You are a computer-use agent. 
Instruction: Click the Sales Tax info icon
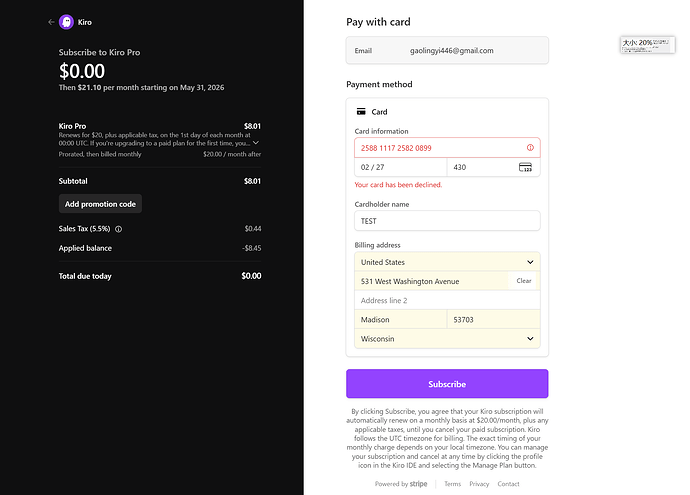[118, 229]
